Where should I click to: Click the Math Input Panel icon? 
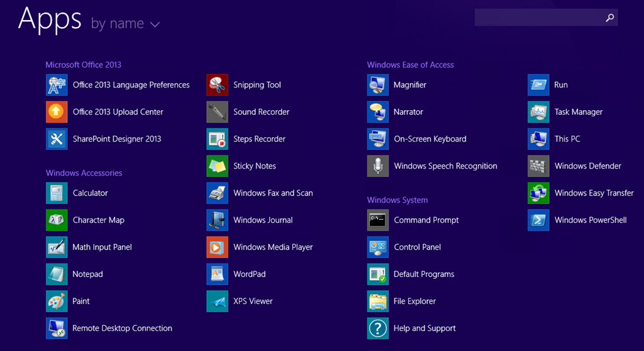click(x=57, y=247)
